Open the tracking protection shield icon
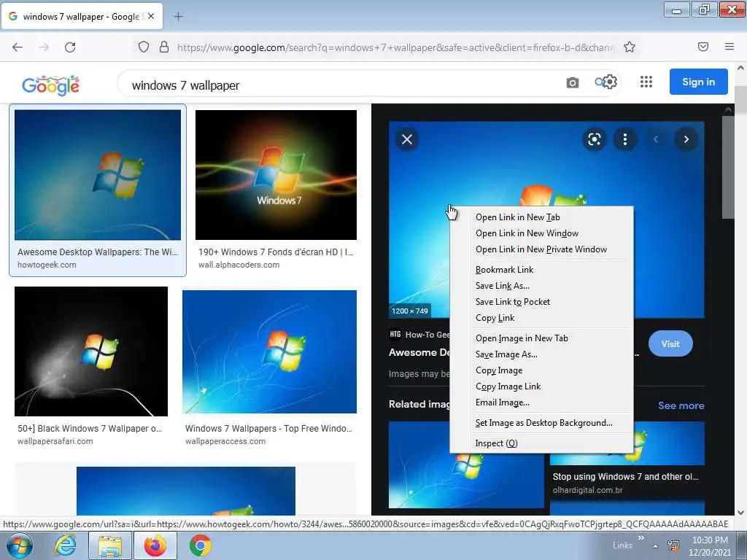 click(x=144, y=47)
